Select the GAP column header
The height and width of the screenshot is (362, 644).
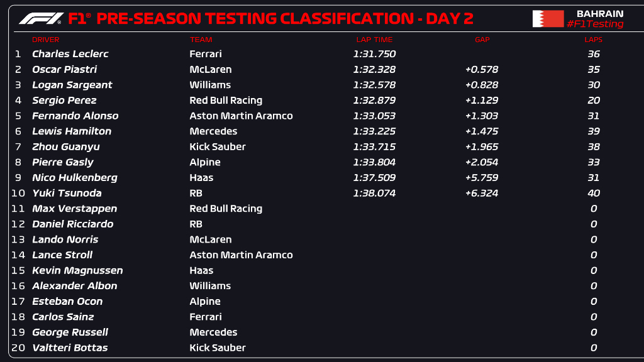coord(482,40)
